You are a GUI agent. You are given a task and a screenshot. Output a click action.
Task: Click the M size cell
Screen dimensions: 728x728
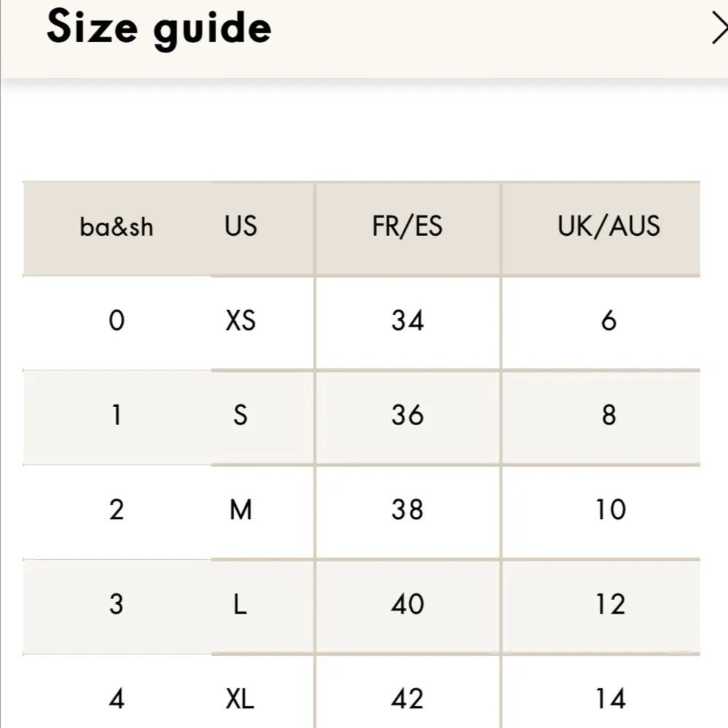(241, 510)
